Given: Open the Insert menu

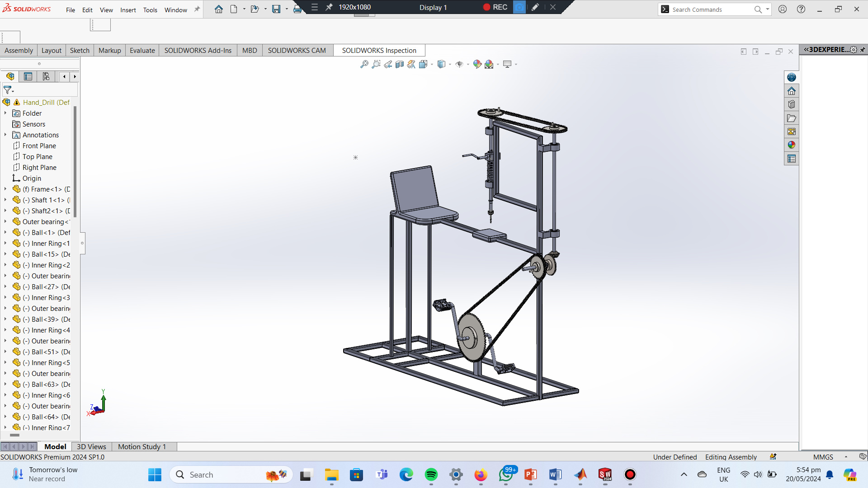Looking at the screenshot, I should 128,10.
